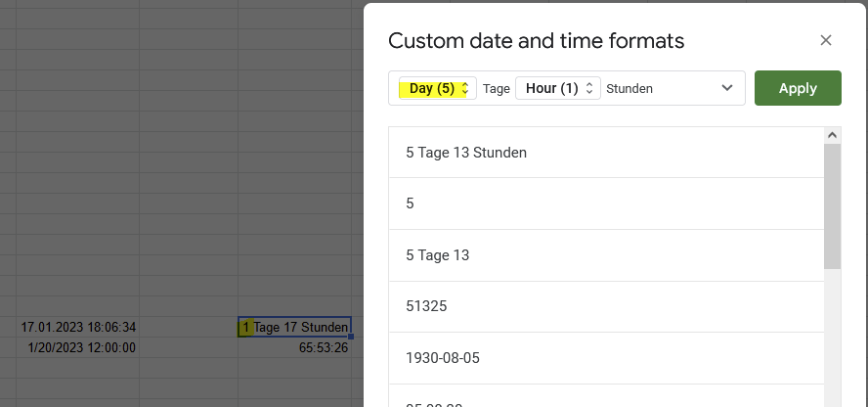Click the scroll up arrow in format list
Viewport: 868px width, 407px height.
pos(833,135)
